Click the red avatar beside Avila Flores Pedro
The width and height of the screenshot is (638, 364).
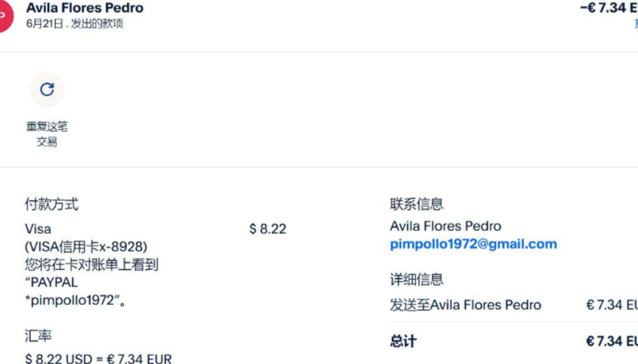pos(4,16)
